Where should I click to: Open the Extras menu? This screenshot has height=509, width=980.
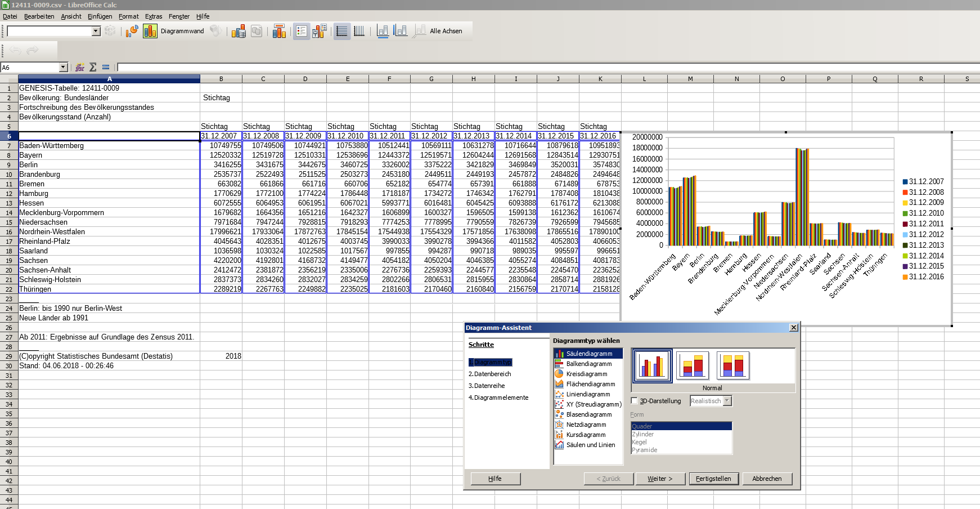[154, 16]
